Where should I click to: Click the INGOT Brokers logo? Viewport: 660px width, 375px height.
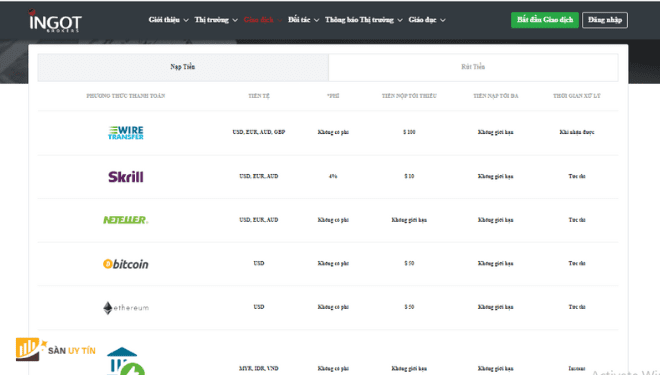[55, 21]
